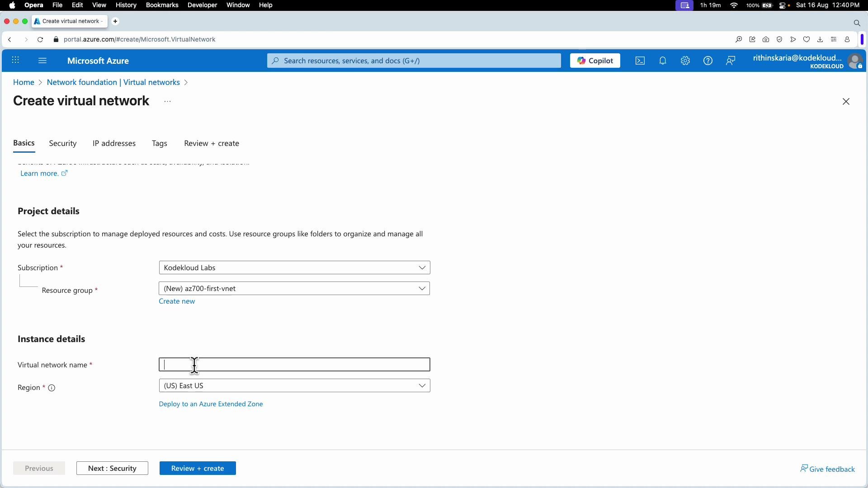Open the Learn more link
Image resolution: width=868 pixels, height=488 pixels.
43,173
